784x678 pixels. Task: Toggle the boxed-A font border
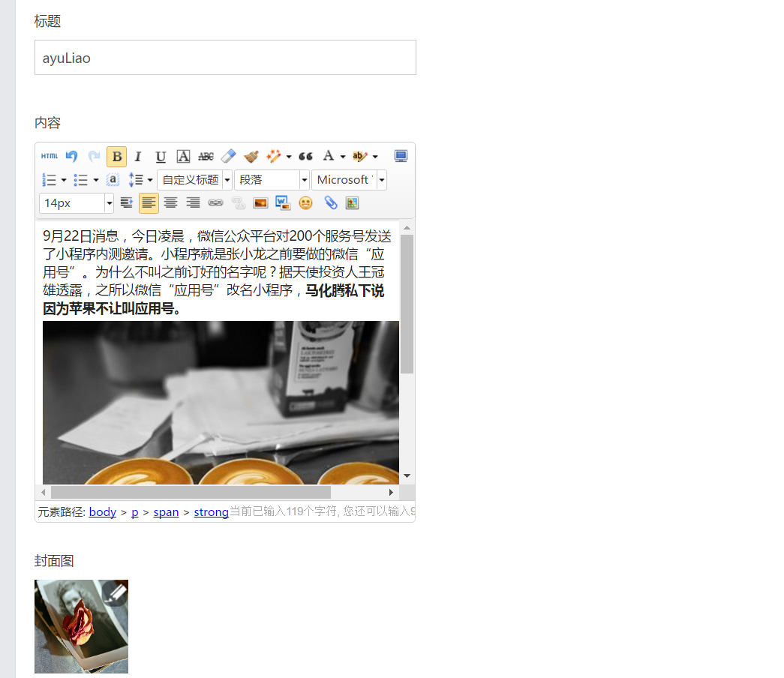tap(184, 157)
